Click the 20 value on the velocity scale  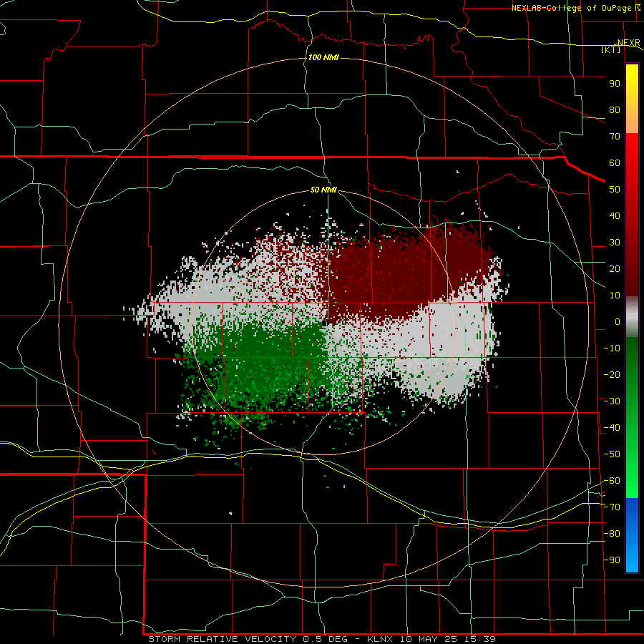pyautogui.click(x=615, y=269)
